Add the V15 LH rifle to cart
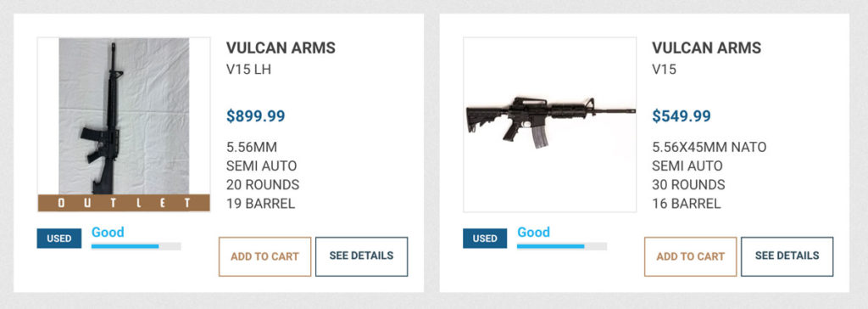The width and height of the screenshot is (868, 309). click(264, 256)
